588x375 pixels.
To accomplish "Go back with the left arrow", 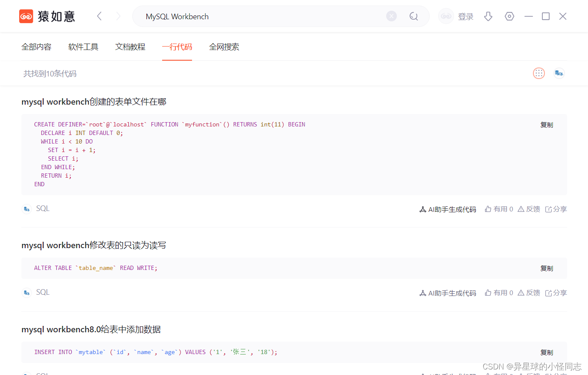I will [x=99, y=16].
